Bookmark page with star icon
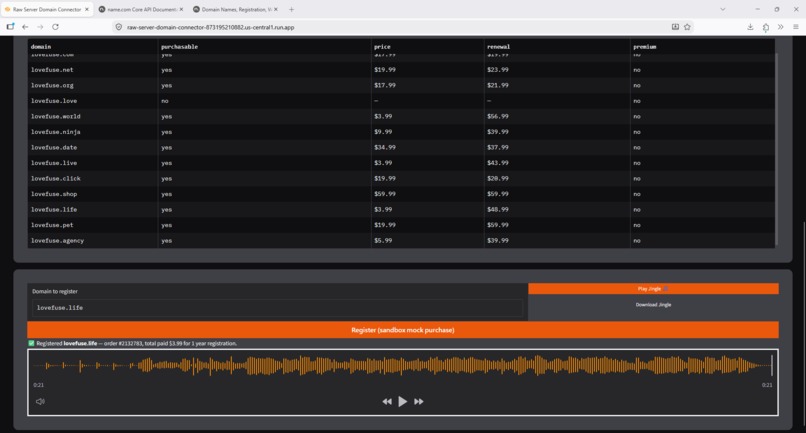806x433 pixels. point(687,27)
